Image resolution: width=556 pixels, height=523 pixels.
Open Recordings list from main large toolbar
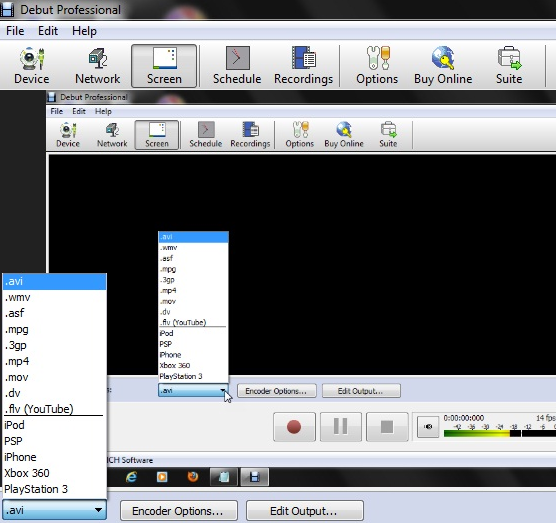(304, 66)
